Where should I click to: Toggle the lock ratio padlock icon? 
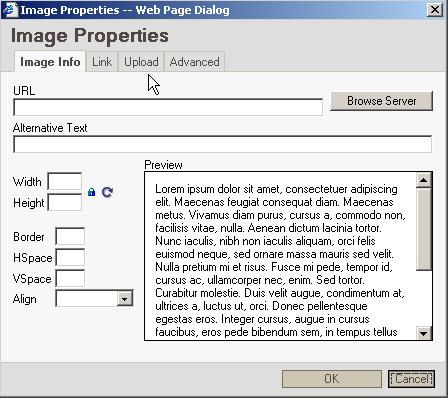click(91, 192)
